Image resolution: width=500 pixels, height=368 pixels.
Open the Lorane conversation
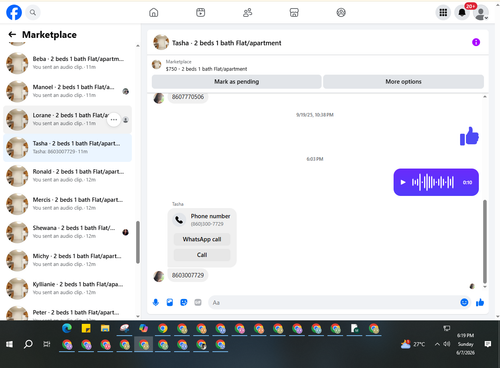(x=67, y=119)
